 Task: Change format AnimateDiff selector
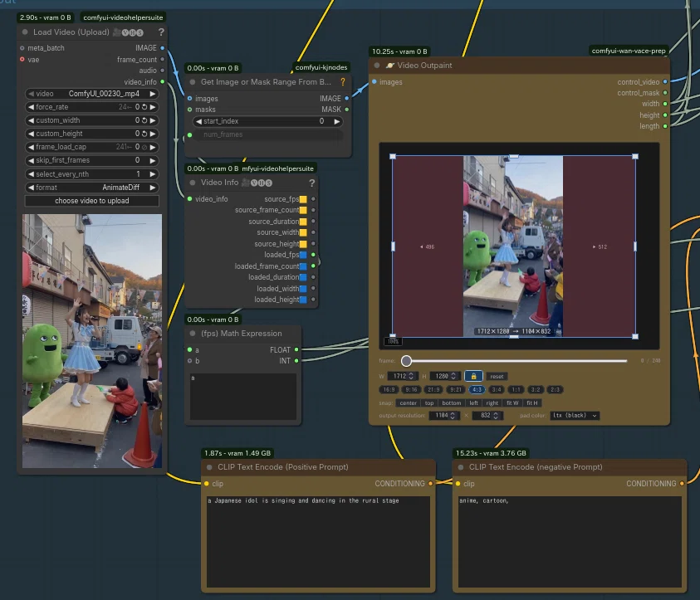point(92,188)
